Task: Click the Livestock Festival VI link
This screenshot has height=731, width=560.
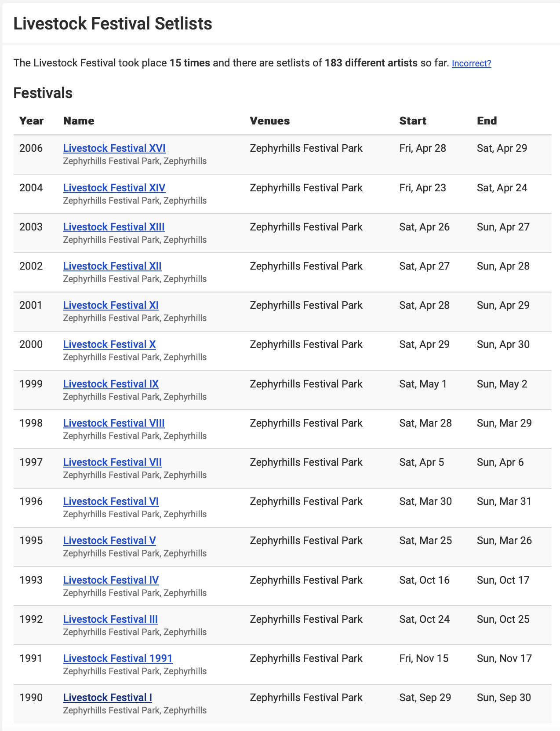Action: (111, 501)
